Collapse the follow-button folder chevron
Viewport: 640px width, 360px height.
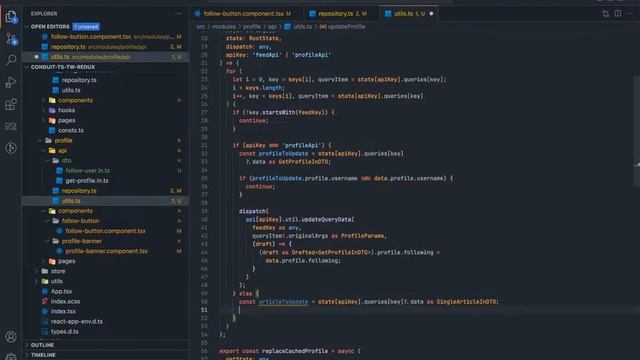[x=47, y=221]
